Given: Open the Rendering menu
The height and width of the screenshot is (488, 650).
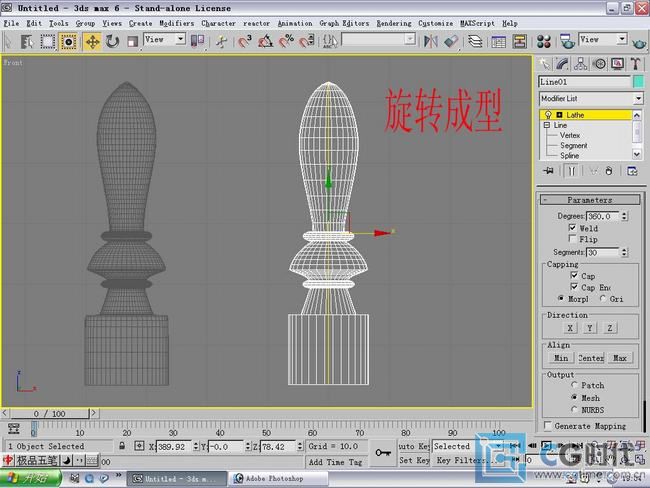Looking at the screenshot, I should click(x=394, y=23).
